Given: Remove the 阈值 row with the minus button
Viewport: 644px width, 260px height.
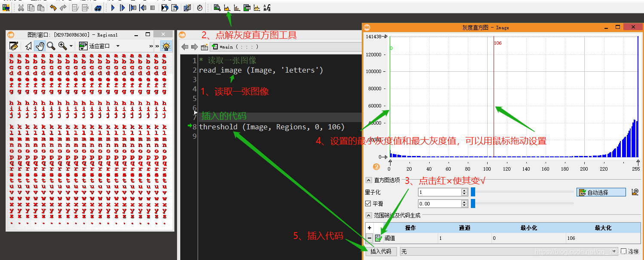Looking at the screenshot, I should click(369, 238).
